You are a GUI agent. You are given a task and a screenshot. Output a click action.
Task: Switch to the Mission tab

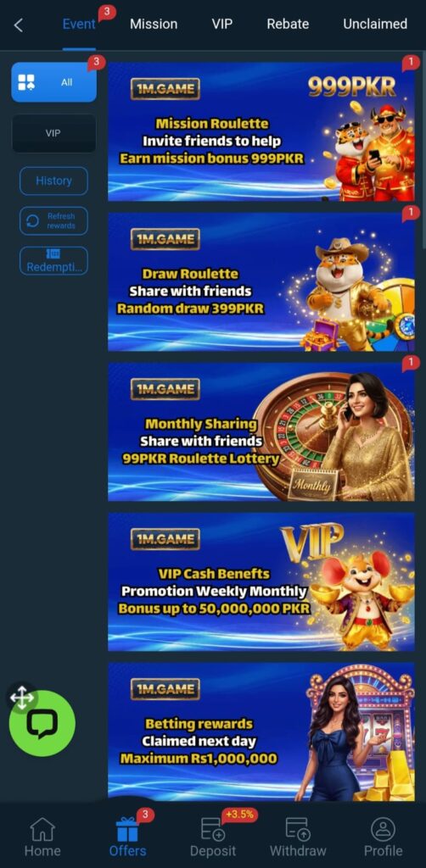click(154, 24)
